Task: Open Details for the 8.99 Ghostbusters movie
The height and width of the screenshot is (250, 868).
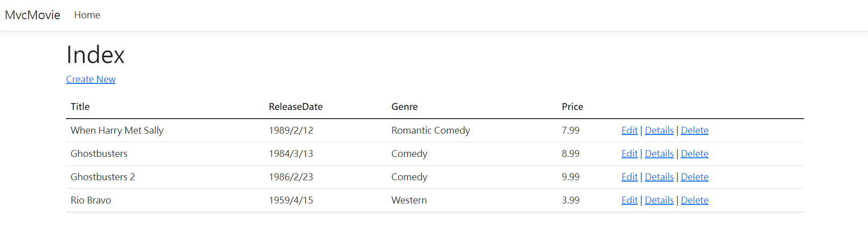Action: 659,154
